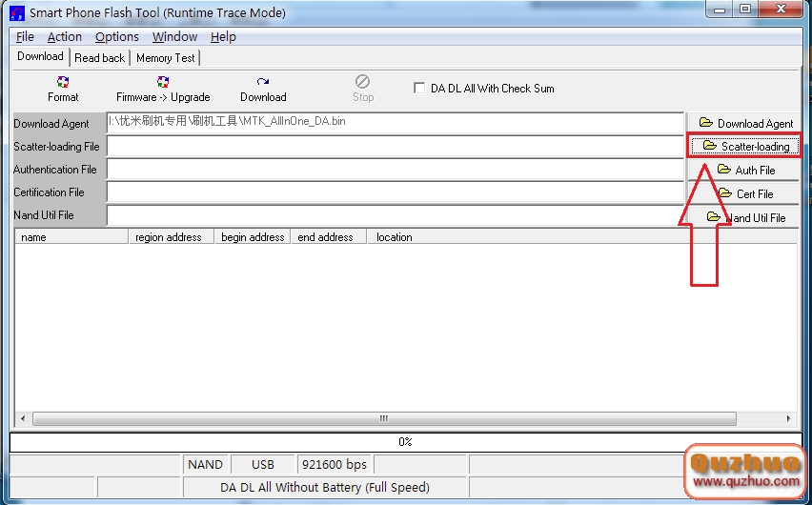The image size is (812, 505).
Task: Open the Help menu
Action: (223, 37)
